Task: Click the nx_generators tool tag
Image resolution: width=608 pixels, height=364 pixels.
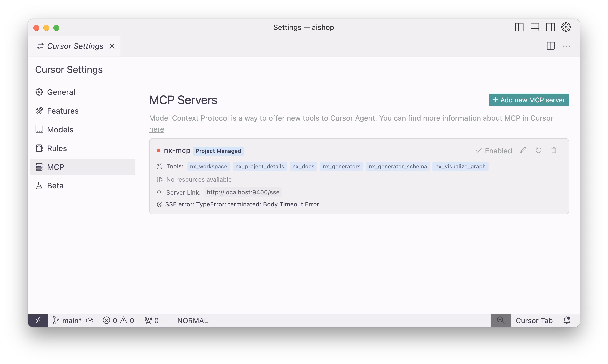Action: click(x=342, y=166)
